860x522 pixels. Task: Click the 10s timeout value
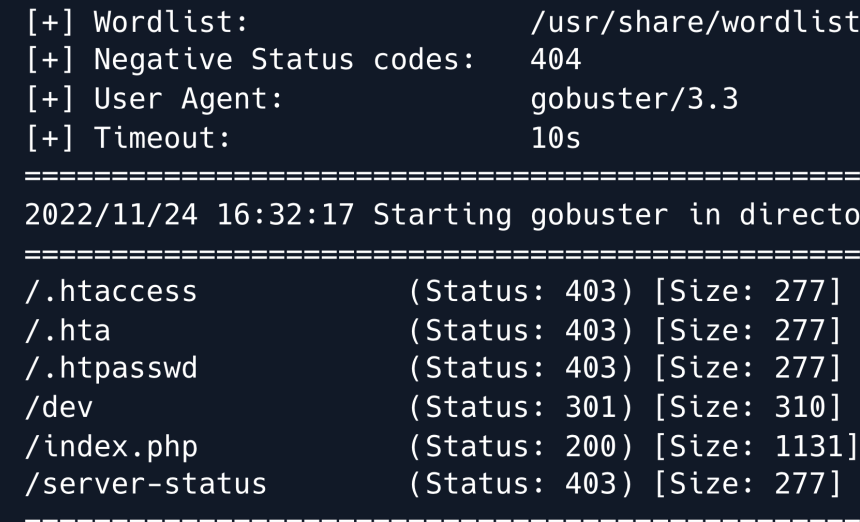[x=555, y=138]
